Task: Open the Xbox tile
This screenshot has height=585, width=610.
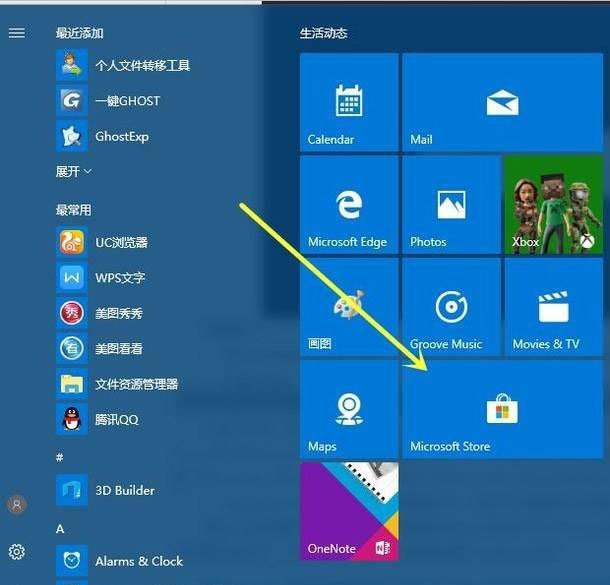Action: [554, 205]
